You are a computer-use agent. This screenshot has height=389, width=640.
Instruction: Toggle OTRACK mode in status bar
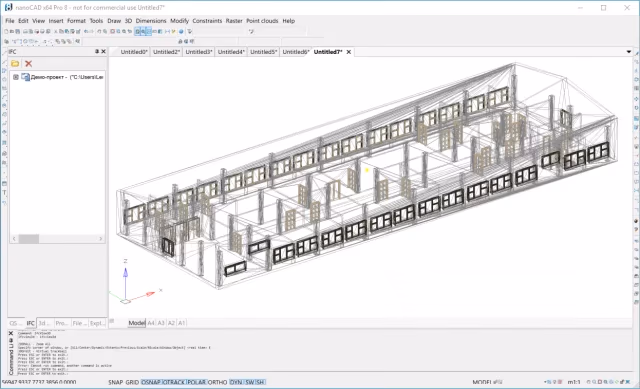[x=174, y=382]
